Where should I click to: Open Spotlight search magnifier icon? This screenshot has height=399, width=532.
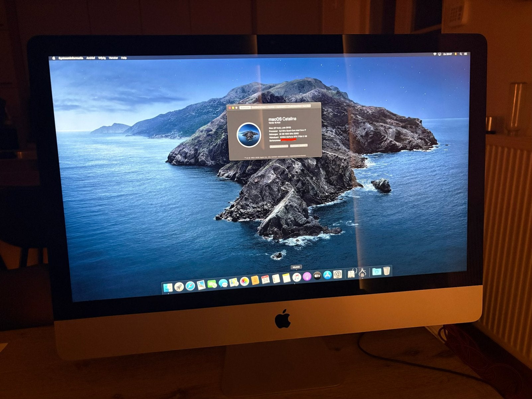coord(461,54)
